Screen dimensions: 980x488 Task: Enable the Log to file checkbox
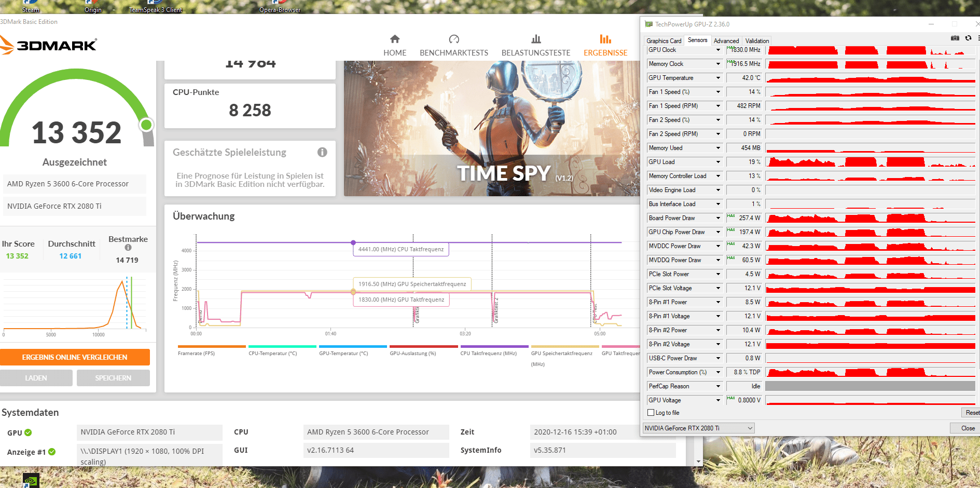[x=651, y=413]
